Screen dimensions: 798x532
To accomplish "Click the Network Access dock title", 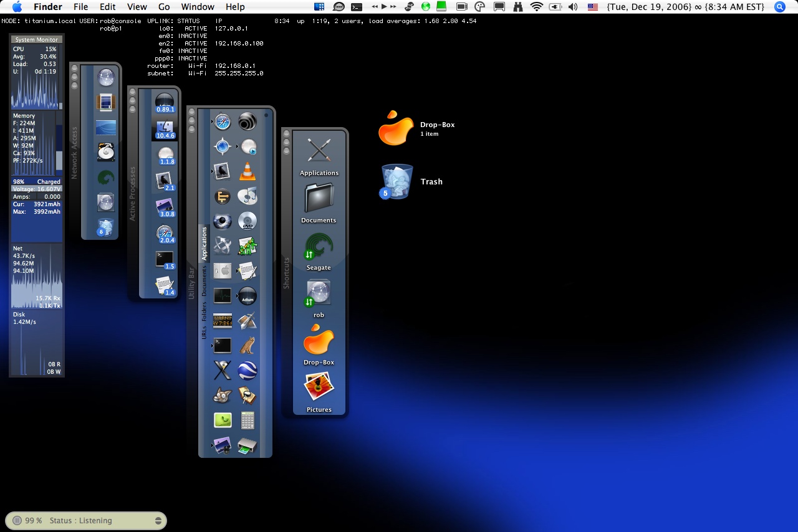I will tap(74, 153).
